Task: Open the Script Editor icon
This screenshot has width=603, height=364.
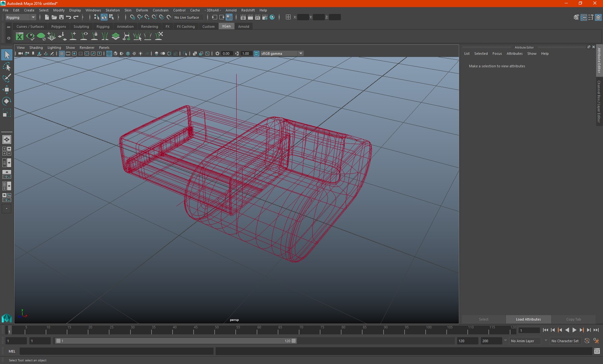Action: pos(597,351)
